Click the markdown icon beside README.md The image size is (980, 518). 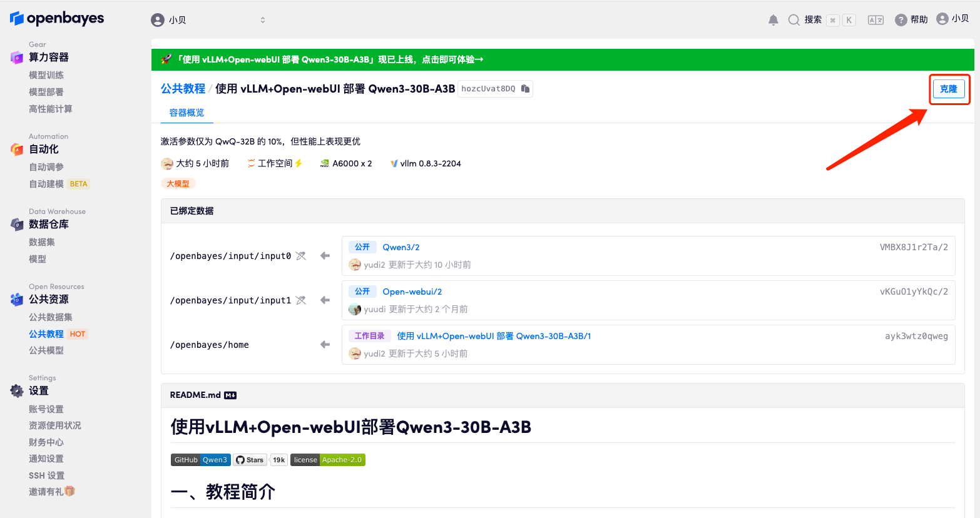230,395
